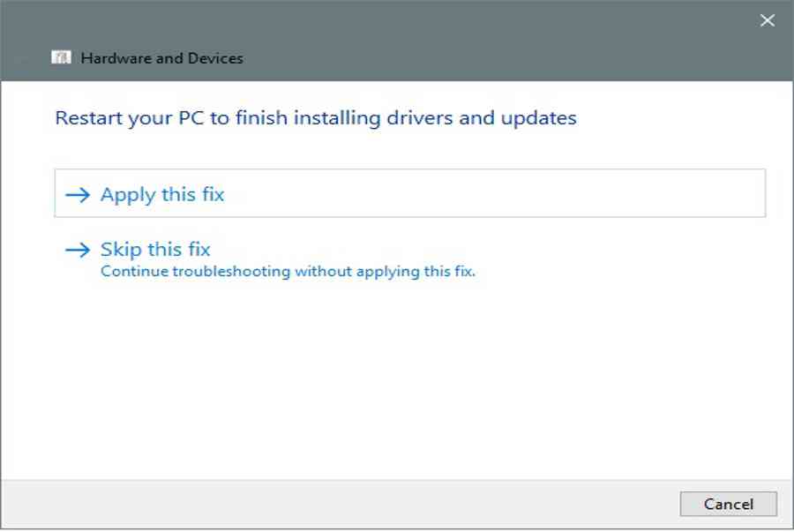Screen dimensions: 794x532
Task: Dismiss the dialog using the top-right X
Action: pyautogui.click(x=768, y=20)
